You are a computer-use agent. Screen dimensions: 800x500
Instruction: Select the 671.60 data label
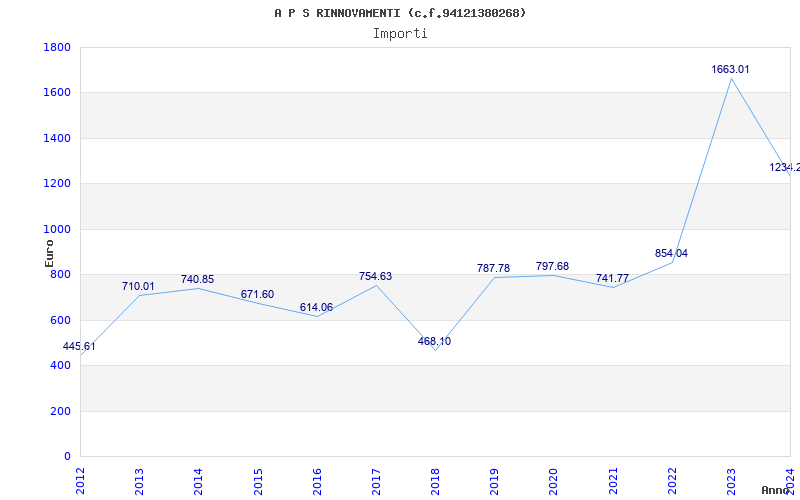coord(257,295)
